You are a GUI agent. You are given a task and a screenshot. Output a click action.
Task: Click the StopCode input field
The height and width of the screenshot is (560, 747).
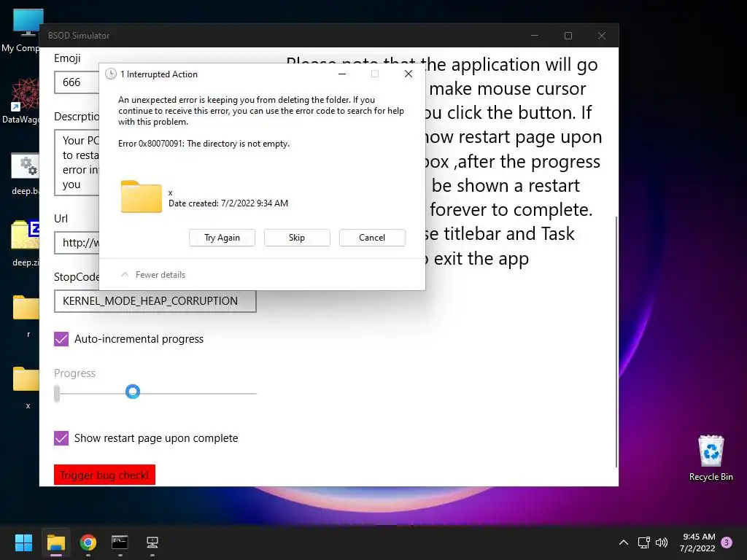click(155, 301)
